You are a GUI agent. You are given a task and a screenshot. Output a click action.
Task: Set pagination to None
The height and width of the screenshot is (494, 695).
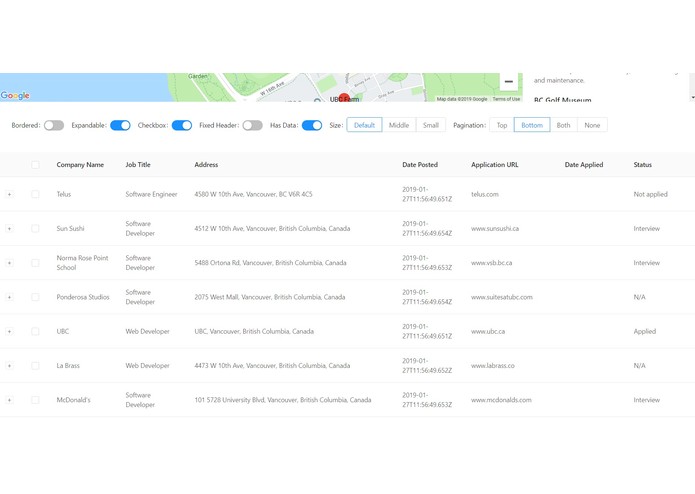[x=592, y=125]
